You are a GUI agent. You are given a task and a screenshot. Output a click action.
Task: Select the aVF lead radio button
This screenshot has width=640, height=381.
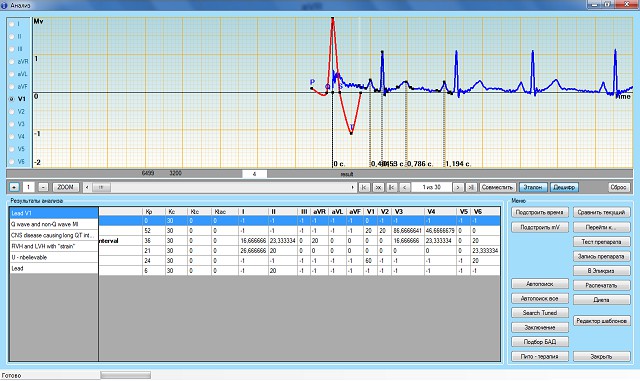(12, 87)
